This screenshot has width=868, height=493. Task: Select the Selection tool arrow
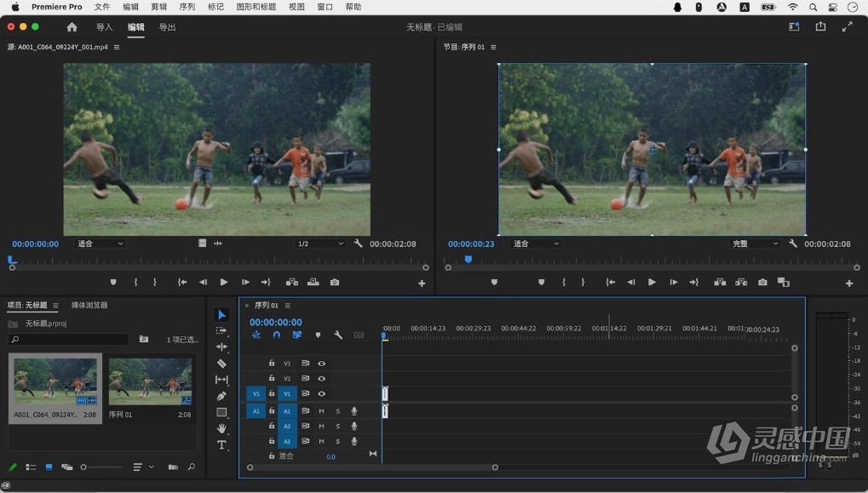pos(221,315)
